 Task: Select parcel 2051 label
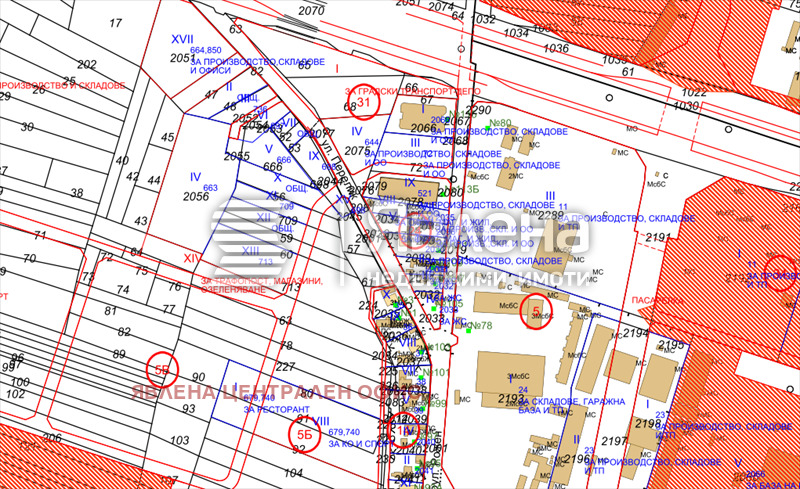pos(182,59)
